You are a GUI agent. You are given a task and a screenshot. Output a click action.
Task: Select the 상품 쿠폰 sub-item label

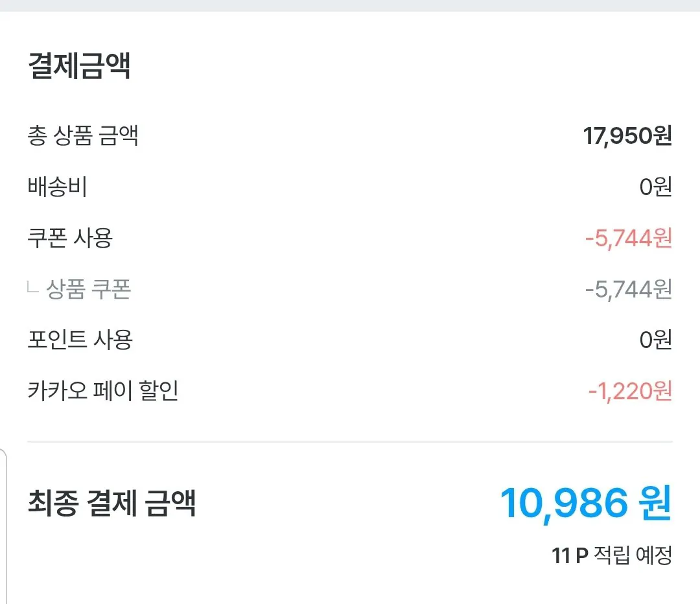[89, 289]
